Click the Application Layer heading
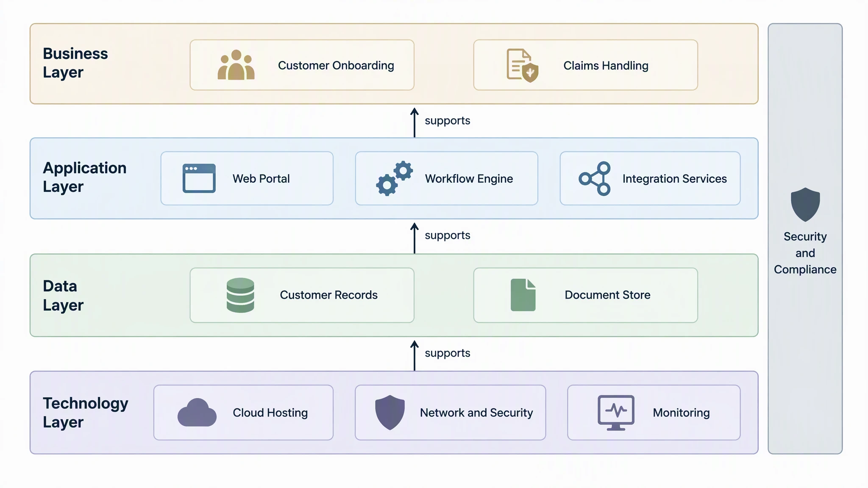 [x=85, y=177]
